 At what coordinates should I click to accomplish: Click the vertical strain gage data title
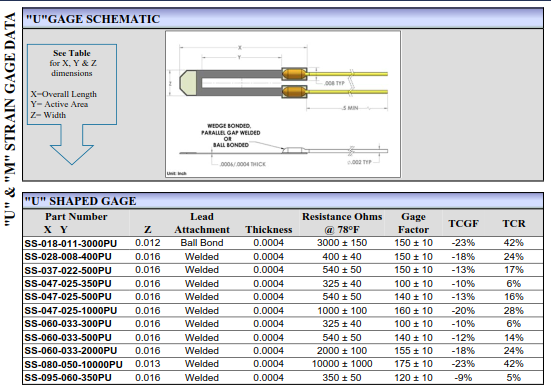[10, 119]
